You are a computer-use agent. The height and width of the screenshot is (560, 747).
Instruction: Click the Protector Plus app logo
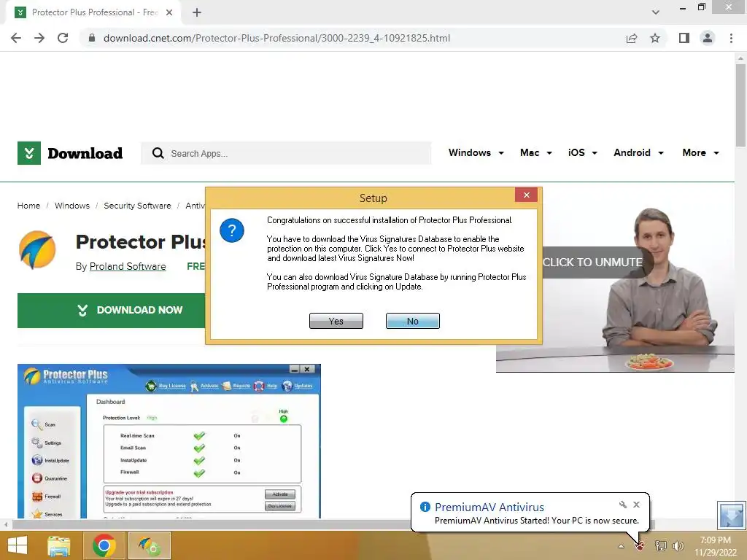(x=37, y=249)
